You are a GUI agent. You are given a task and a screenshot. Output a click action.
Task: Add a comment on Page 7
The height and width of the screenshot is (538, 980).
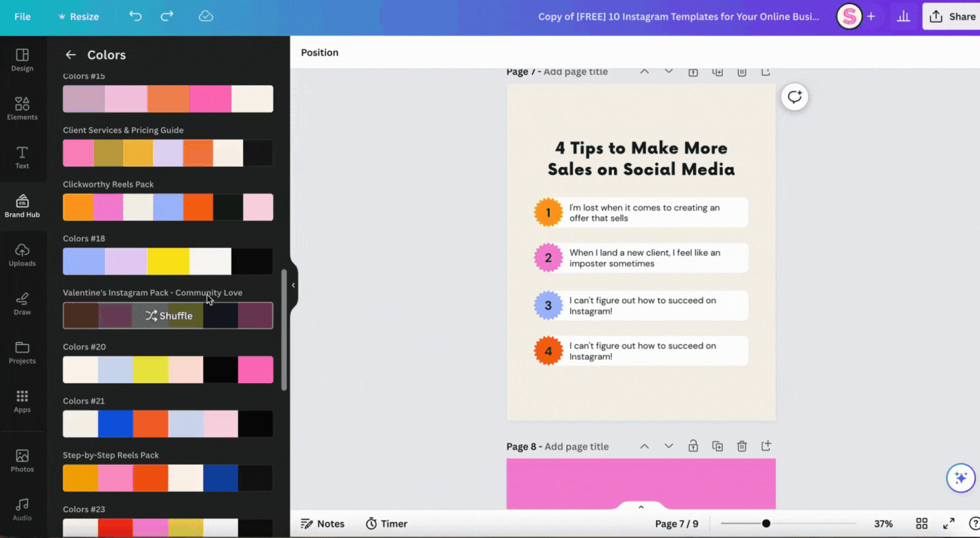(x=795, y=97)
